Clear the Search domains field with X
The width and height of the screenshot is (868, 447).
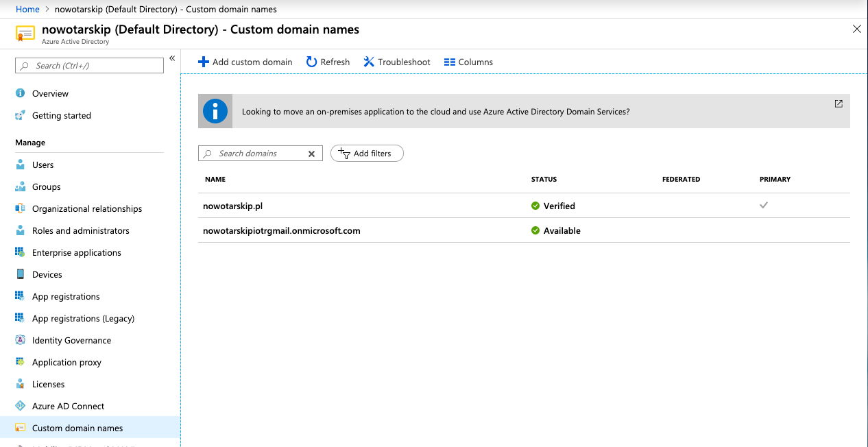pyautogui.click(x=311, y=154)
